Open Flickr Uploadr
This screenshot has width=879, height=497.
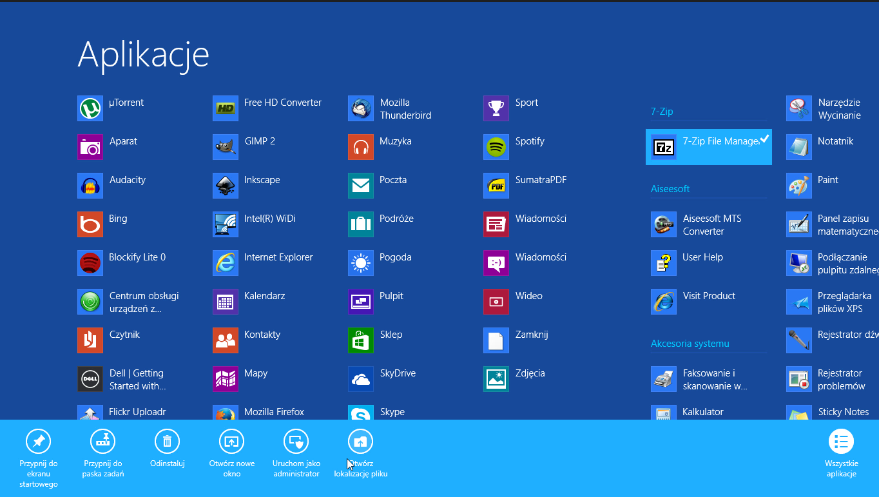coord(90,412)
